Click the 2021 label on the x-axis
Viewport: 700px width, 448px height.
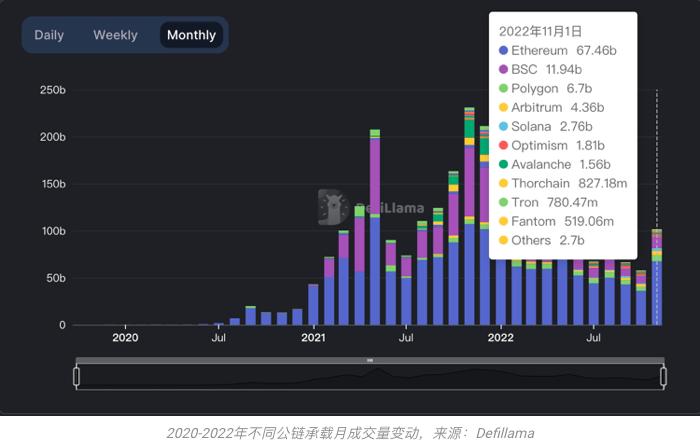[314, 337]
